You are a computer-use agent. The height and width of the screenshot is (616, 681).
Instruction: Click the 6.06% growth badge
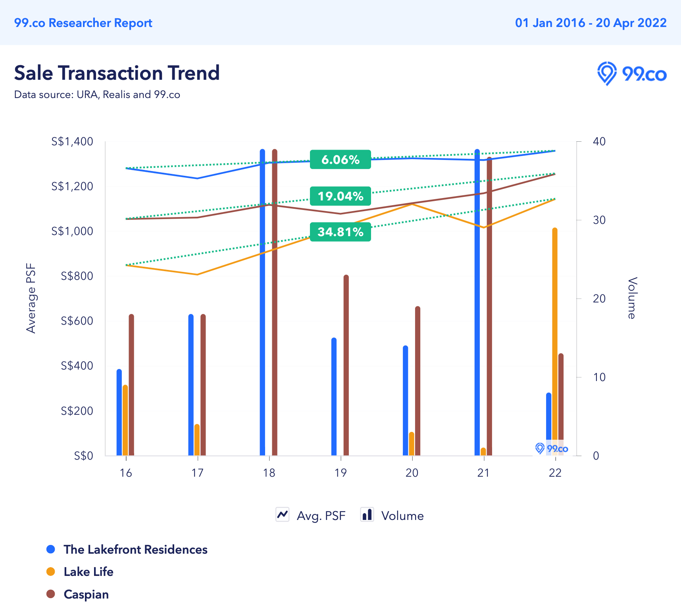click(340, 160)
